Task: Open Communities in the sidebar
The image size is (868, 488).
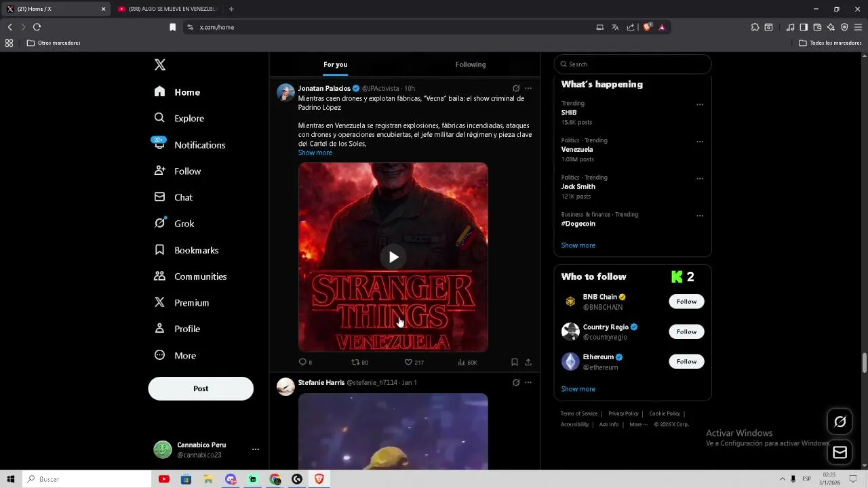Action: pyautogui.click(x=191, y=277)
